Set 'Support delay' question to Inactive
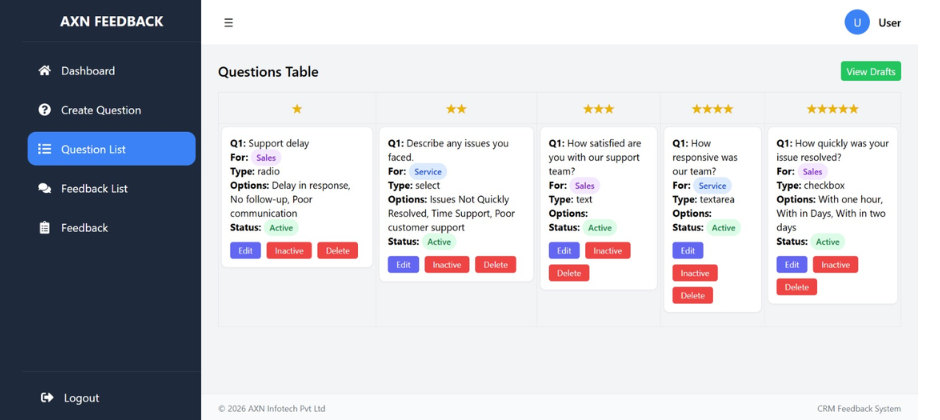The width and height of the screenshot is (940, 420). pos(289,251)
